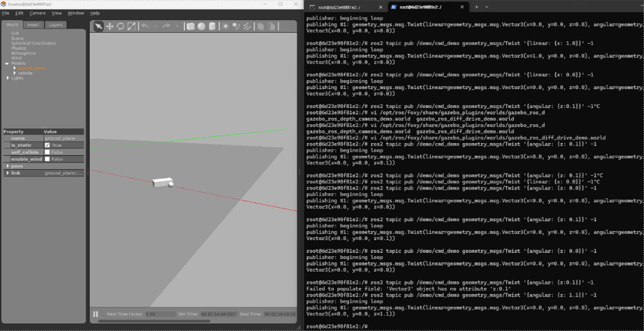Viewport: 644px width, 331px height.
Task: Expand the pose property row
Action: (x=7, y=166)
